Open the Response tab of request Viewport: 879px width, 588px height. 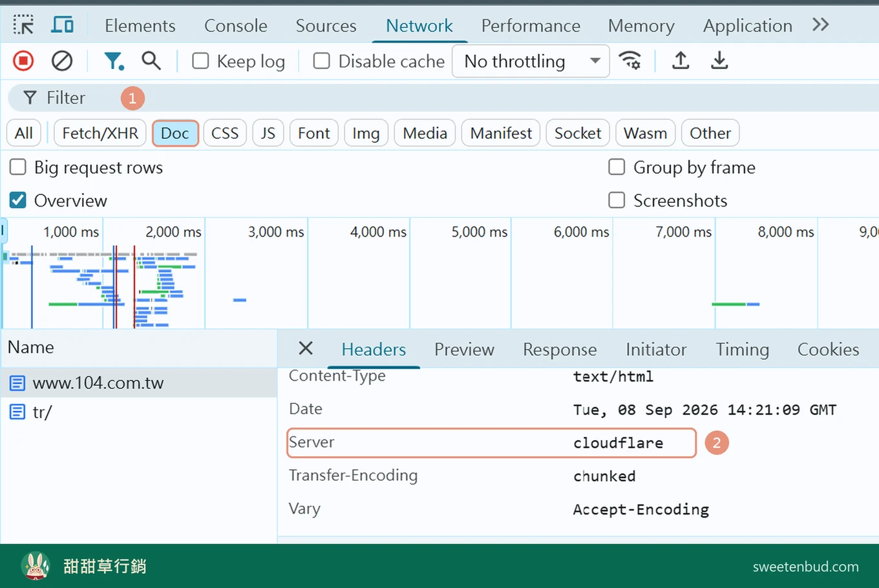560,350
